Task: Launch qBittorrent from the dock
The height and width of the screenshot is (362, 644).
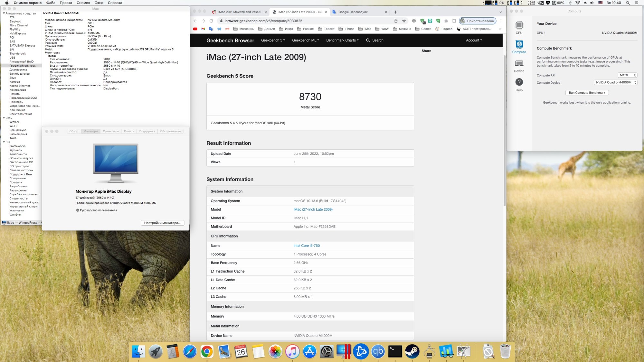Action: tap(378, 351)
